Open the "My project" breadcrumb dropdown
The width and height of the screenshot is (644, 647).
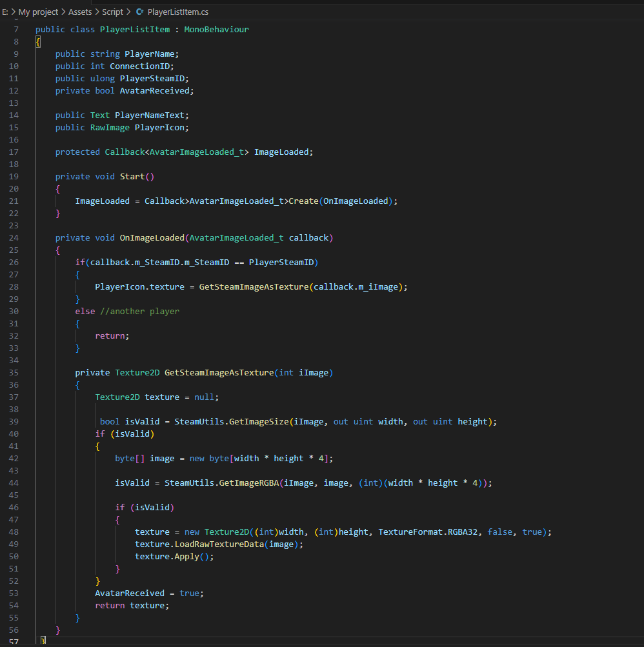point(39,12)
